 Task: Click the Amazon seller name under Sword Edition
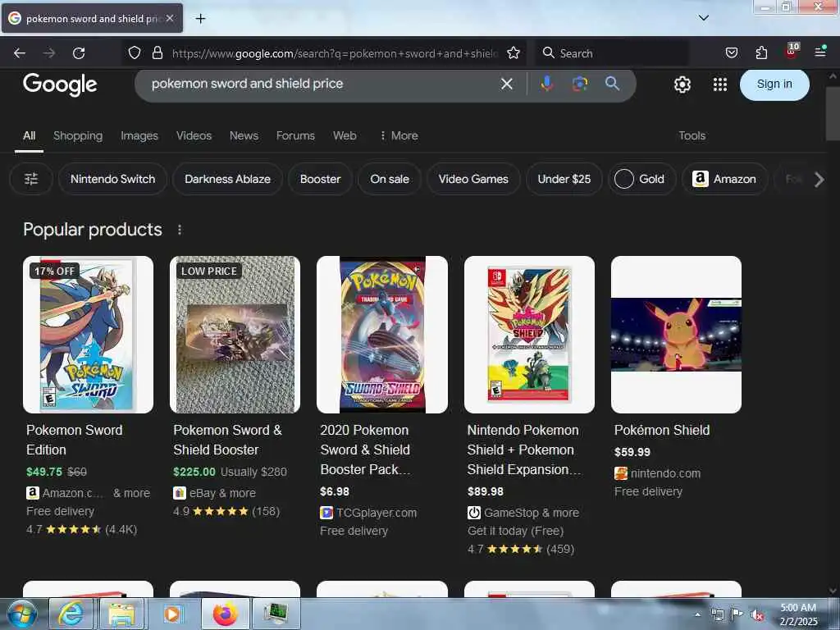click(72, 493)
